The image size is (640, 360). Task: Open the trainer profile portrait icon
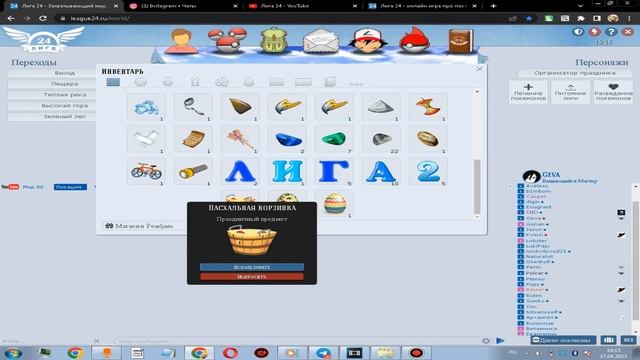(181, 41)
